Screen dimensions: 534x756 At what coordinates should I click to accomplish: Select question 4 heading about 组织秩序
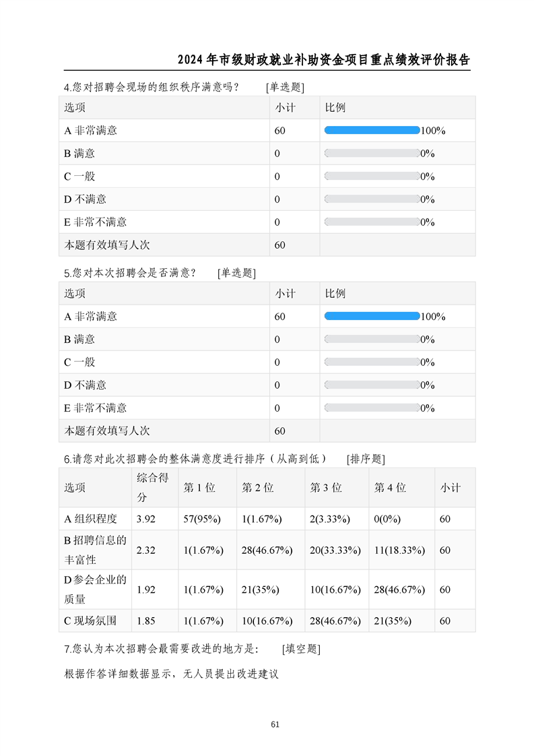point(184,88)
